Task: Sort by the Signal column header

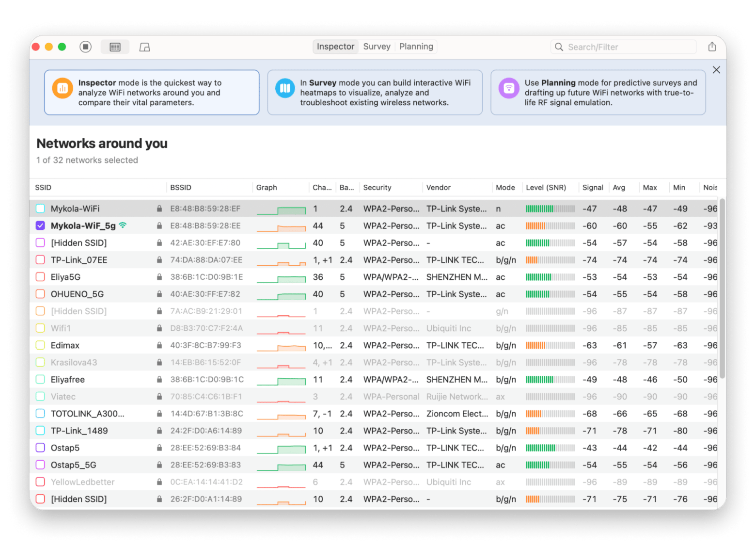Action: 592,188
